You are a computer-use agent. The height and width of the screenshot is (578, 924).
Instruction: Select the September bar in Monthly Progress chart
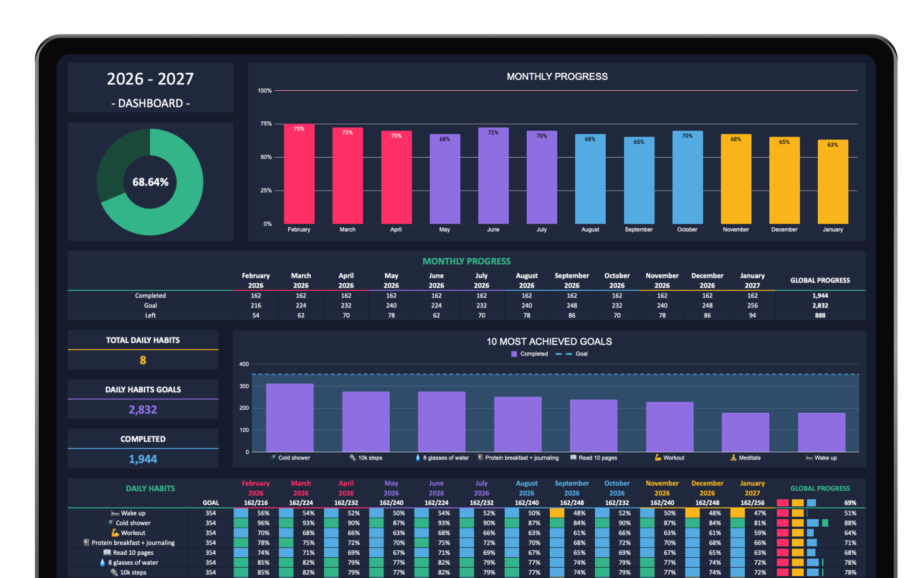pos(639,180)
